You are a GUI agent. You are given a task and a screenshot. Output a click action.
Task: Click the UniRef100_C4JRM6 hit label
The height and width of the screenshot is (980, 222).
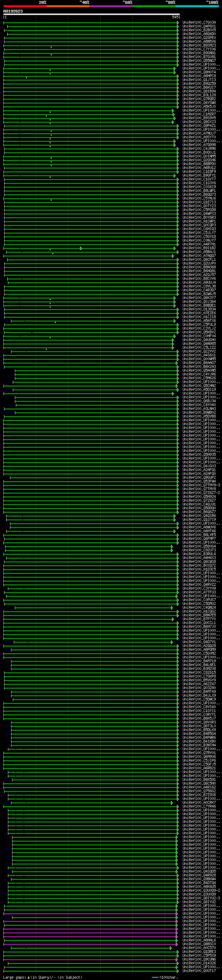click(199, 149)
